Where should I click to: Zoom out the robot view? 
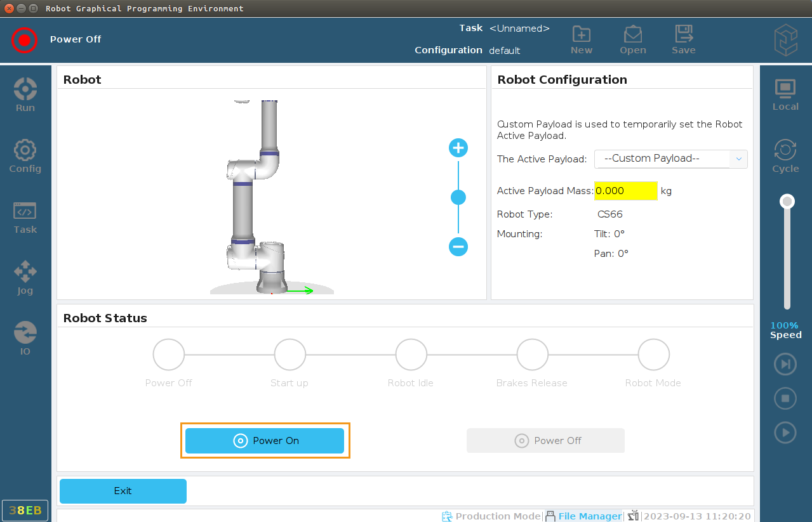click(x=458, y=247)
